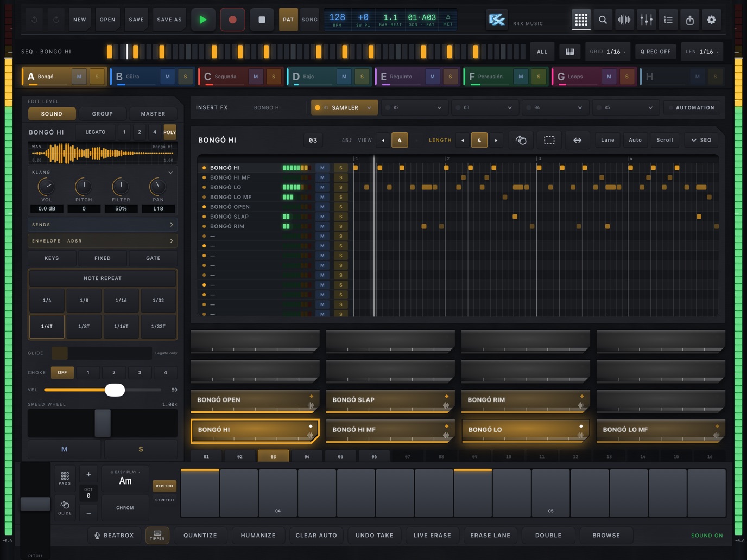Click the GLIDE hand icon
Image resolution: width=747 pixels, height=560 pixels.
tap(65, 507)
